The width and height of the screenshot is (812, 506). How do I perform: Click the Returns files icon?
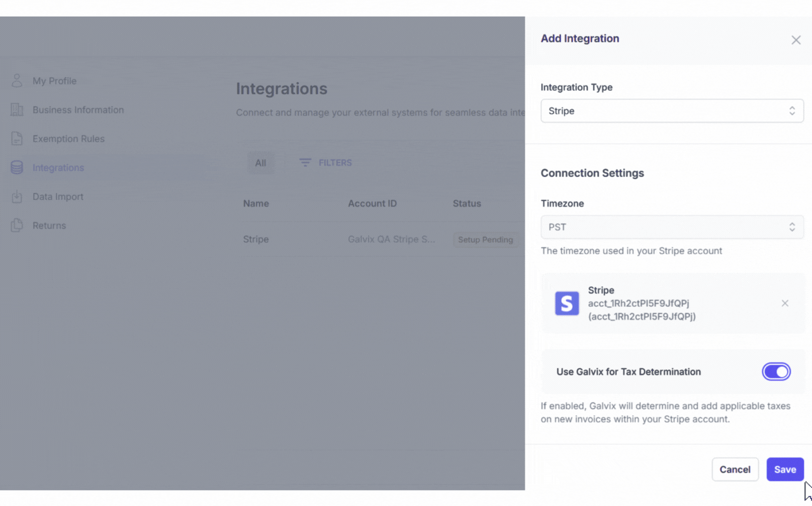[17, 225]
